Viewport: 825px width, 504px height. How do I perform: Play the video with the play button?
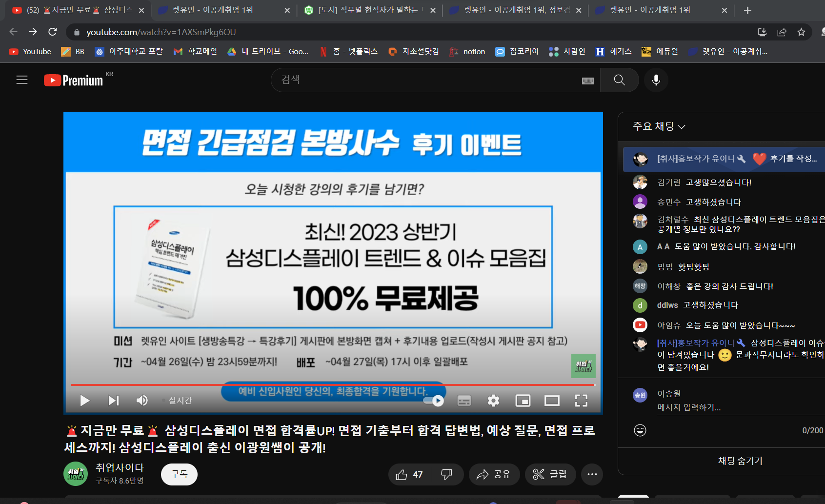pos(85,401)
